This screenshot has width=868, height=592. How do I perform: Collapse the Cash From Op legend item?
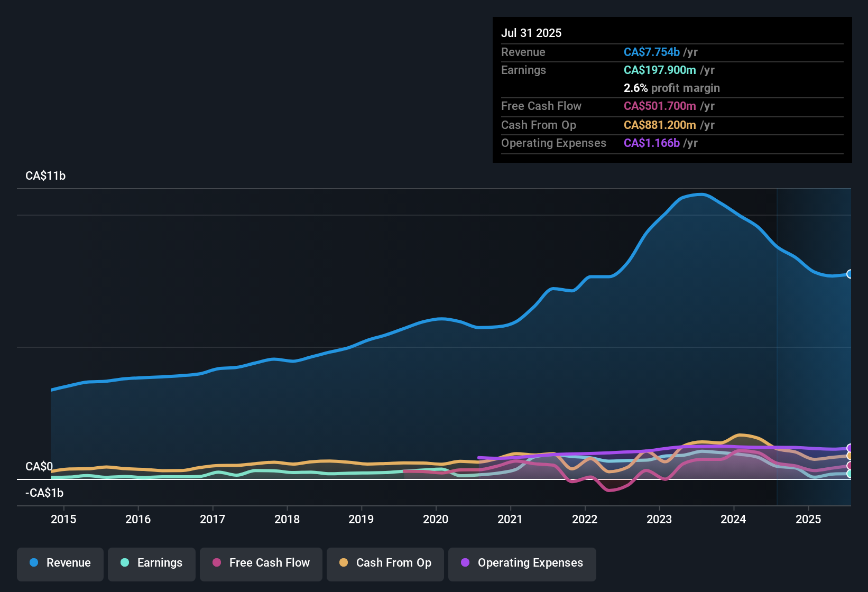tap(385, 563)
